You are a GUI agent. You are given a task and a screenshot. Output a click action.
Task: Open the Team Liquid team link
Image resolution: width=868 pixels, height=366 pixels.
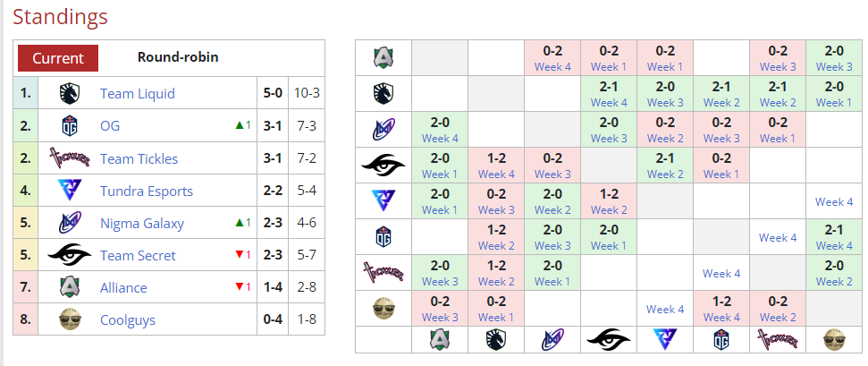138,93
